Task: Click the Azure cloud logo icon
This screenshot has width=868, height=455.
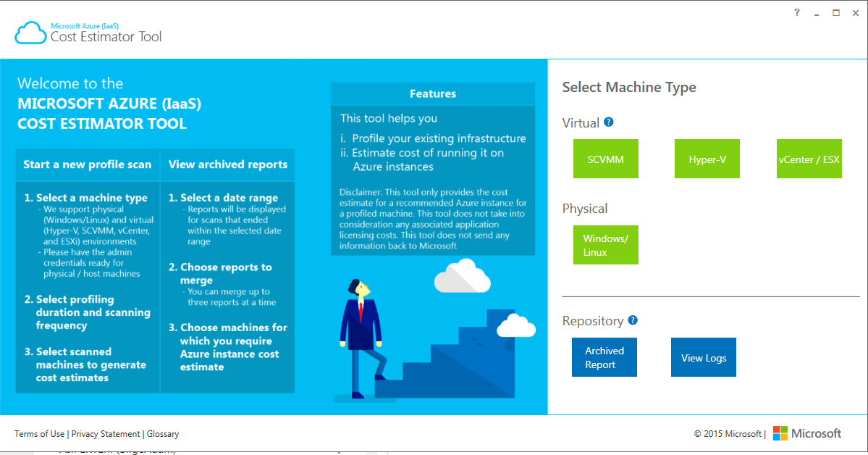Action: coord(30,33)
